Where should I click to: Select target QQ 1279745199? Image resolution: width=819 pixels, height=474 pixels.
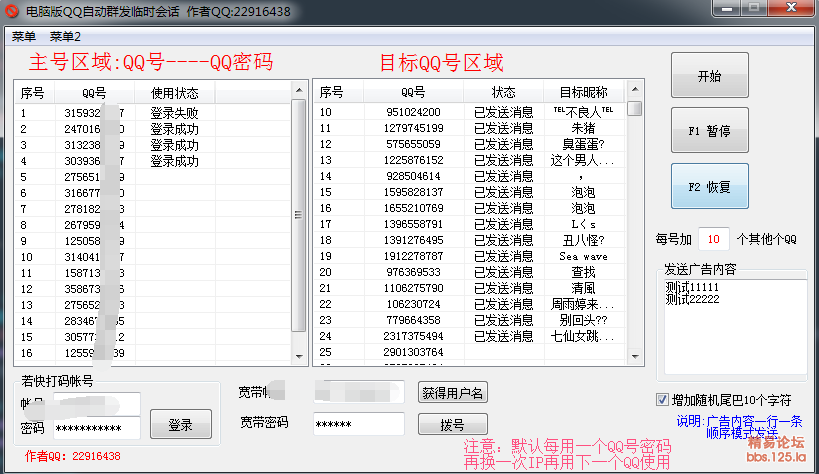(x=413, y=128)
